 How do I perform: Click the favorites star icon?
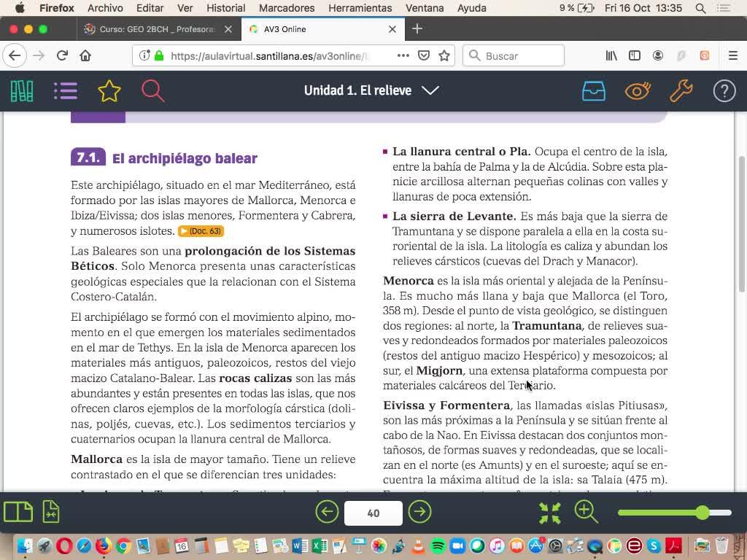point(109,90)
